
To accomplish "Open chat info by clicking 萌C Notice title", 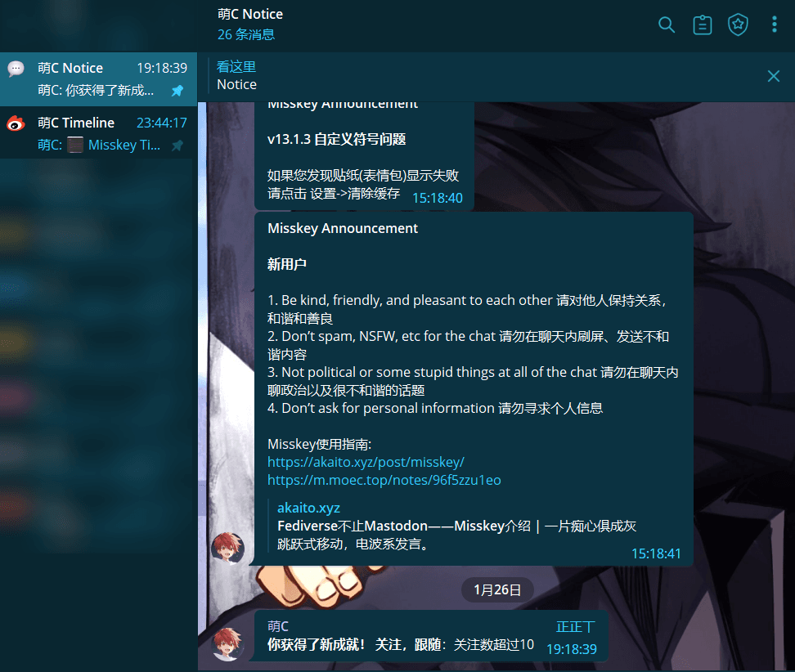I will point(250,14).
